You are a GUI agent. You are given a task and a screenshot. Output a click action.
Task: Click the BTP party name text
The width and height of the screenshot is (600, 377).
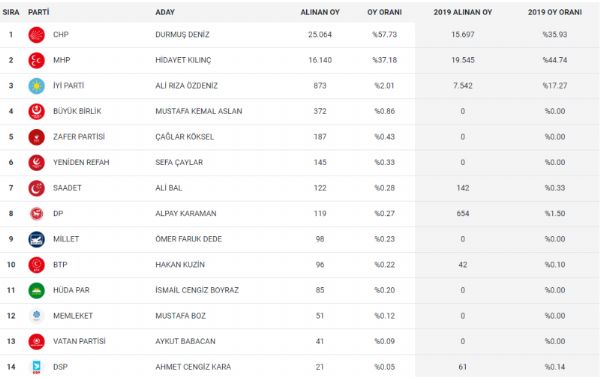point(60,264)
